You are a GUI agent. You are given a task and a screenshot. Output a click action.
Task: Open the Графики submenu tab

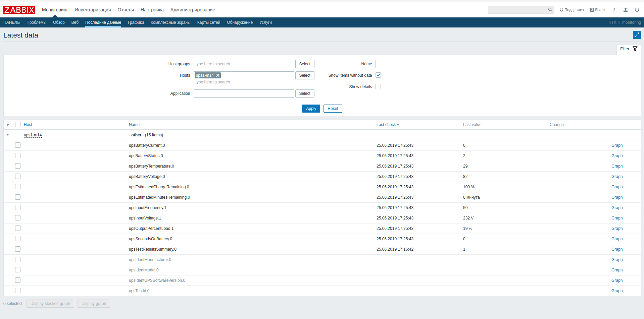tap(136, 22)
